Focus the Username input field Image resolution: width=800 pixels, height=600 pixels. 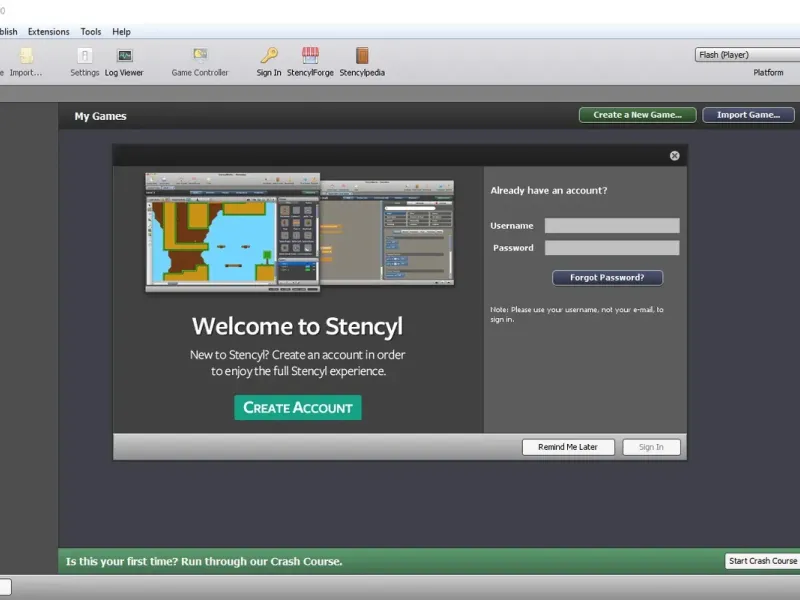click(612, 226)
